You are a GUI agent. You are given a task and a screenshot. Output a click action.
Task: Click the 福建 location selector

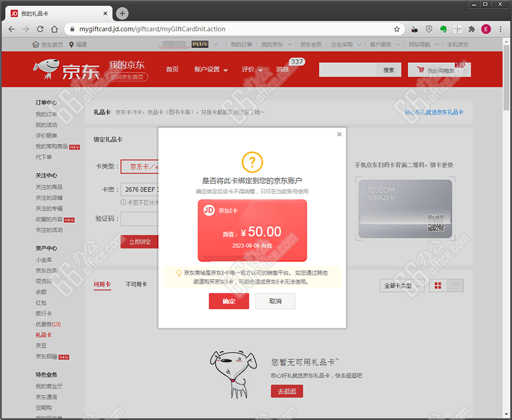click(x=77, y=44)
